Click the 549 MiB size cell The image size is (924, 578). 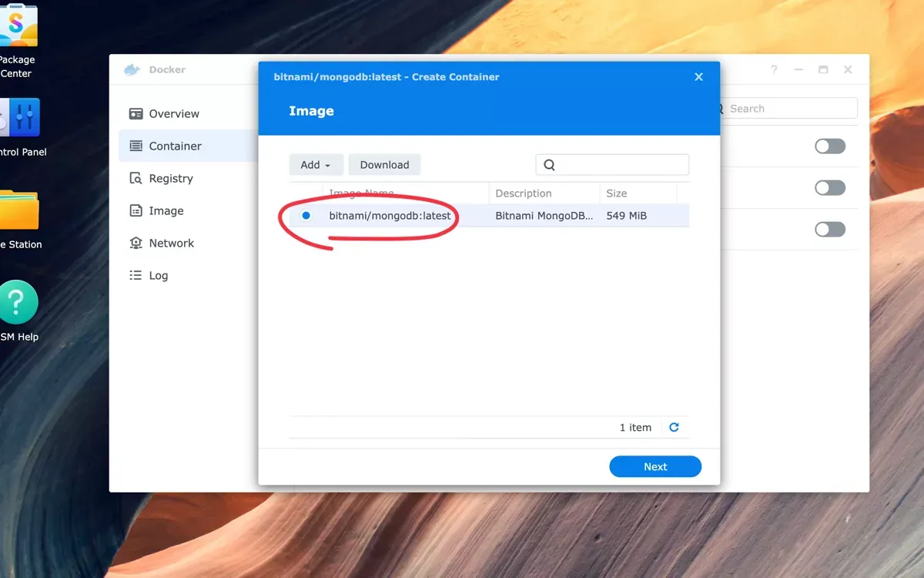coord(626,216)
